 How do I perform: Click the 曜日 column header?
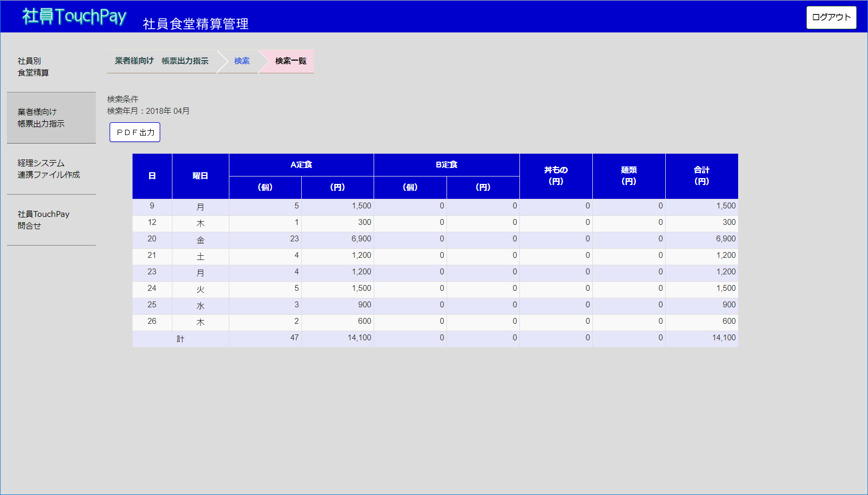(201, 176)
